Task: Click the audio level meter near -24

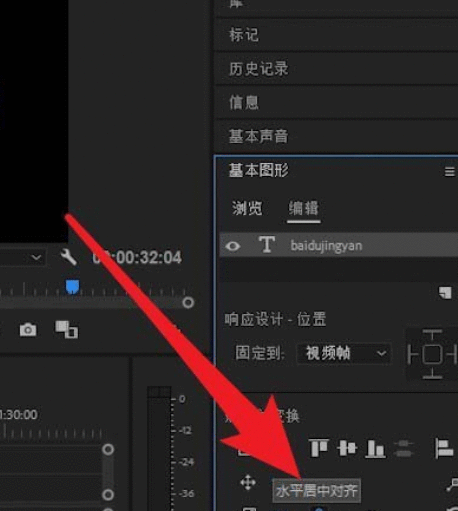Action: pos(159,462)
